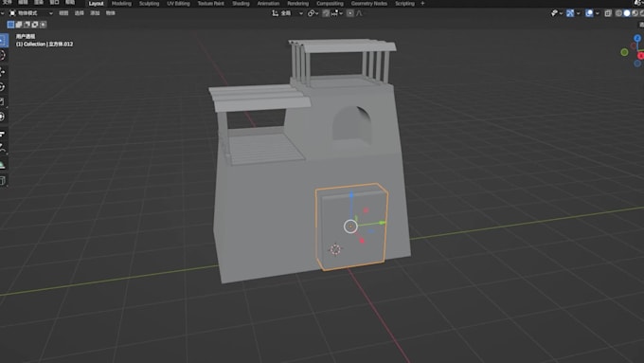Screen dimensions: 644x363
Task: Click the '(1) Collection | 立方体.012' text
Action: [x=45, y=44]
